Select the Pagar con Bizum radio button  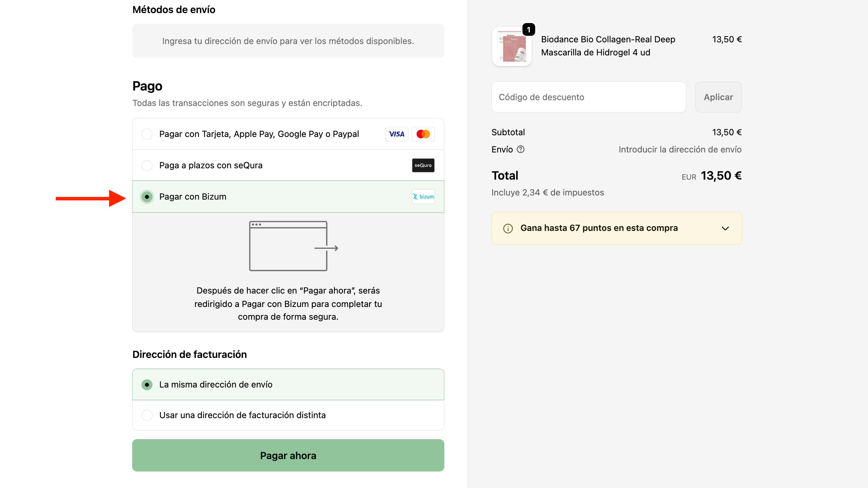click(147, 197)
